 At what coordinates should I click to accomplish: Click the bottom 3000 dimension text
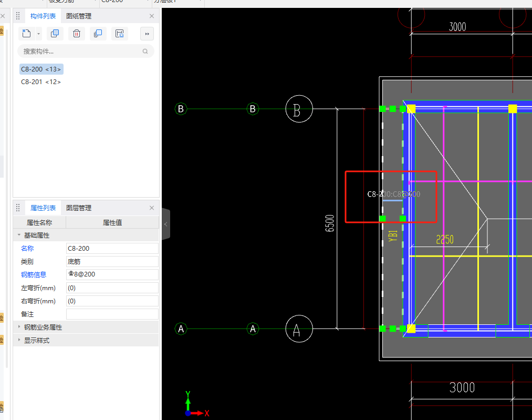tap(462, 387)
